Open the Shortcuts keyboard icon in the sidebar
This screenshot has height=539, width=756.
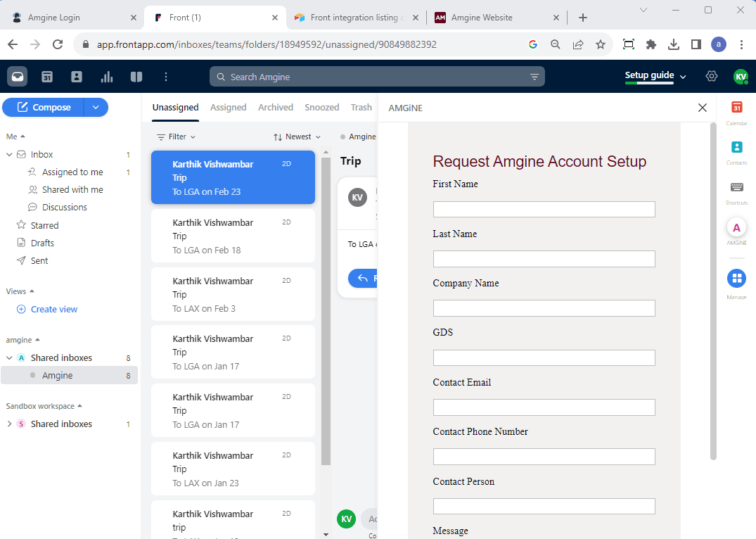[737, 187]
